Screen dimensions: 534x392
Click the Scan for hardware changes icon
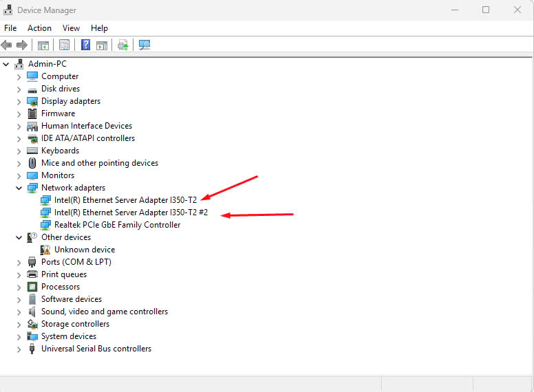pyautogui.click(x=145, y=45)
